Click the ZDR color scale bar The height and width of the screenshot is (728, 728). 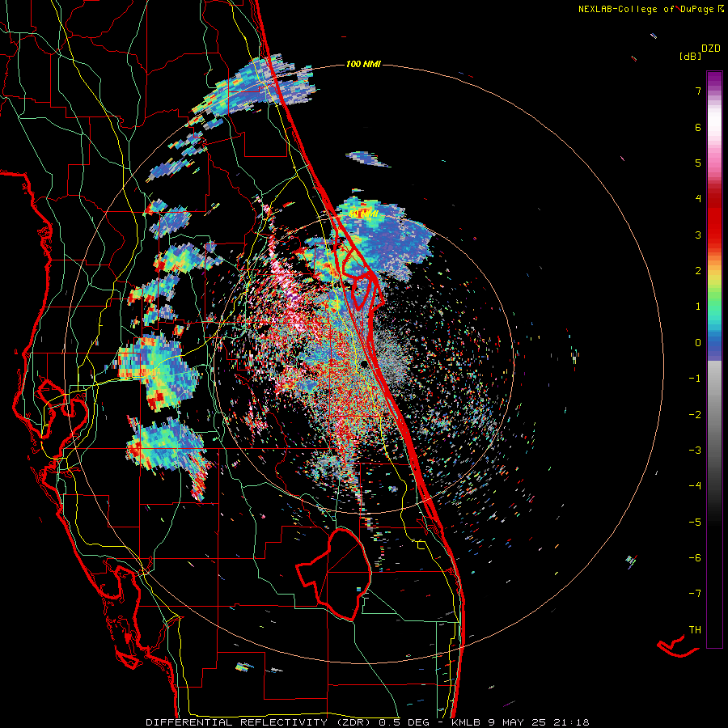[714, 359]
